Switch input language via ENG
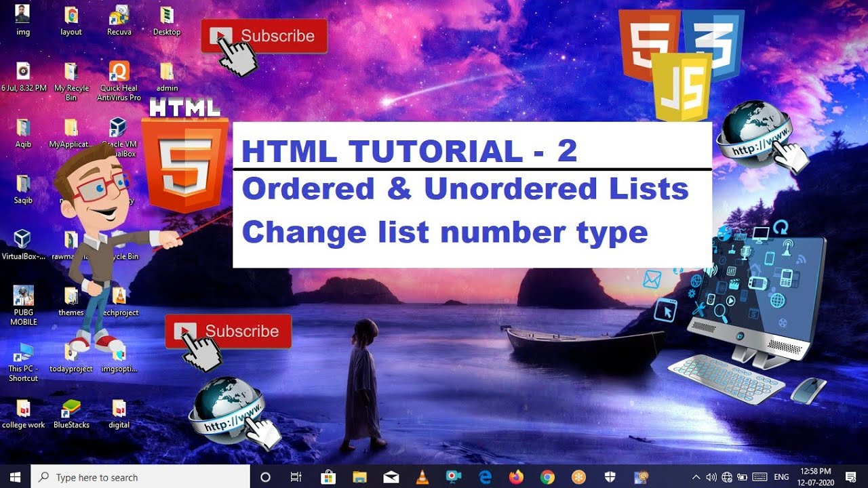 coord(781,477)
